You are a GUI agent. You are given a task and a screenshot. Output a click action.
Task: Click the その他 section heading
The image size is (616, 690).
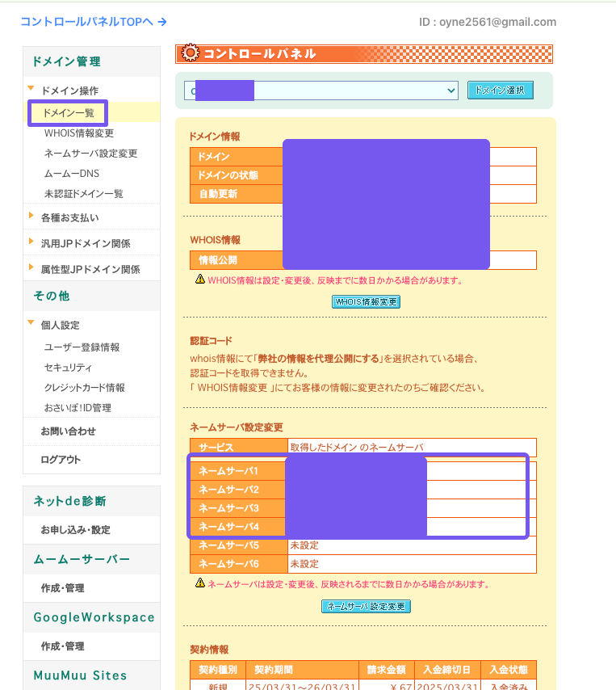point(52,297)
